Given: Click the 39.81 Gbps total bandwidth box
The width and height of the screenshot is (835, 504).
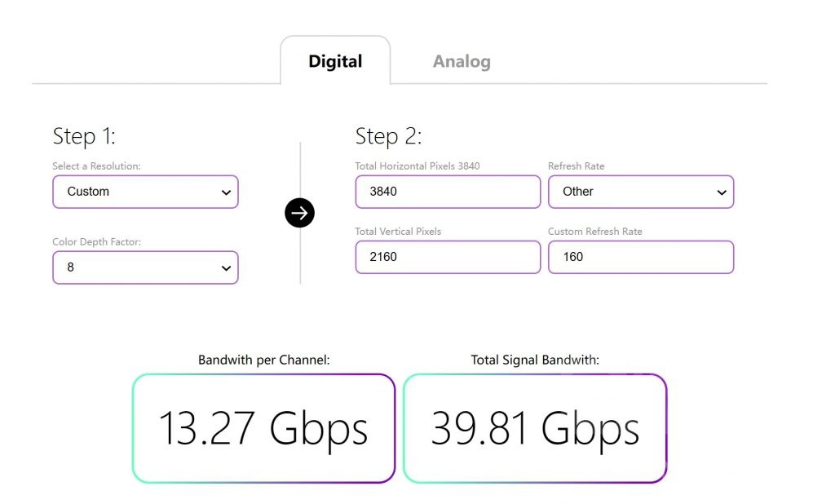Looking at the screenshot, I should tap(535, 428).
